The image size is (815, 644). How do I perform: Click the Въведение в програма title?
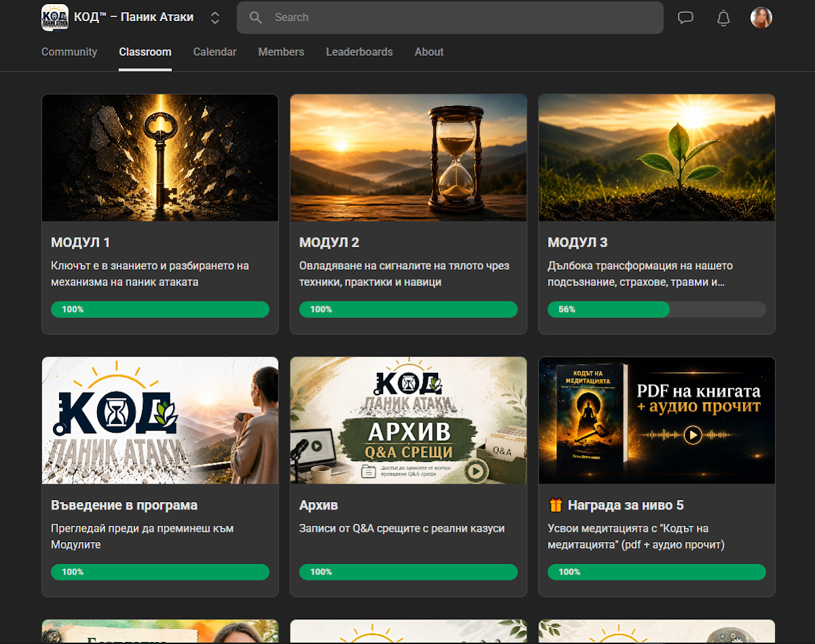[x=124, y=505]
